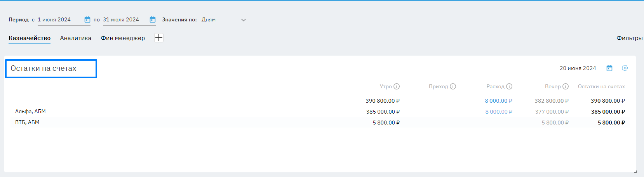Viewport: 644px width, 177px height.
Task: Add a new dashboard tab
Action: click(159, 38)
